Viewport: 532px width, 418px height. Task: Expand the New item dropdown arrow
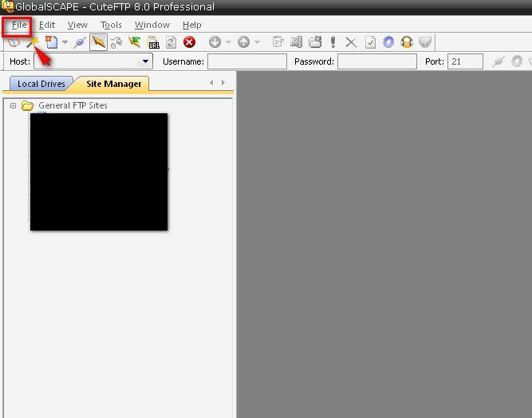[x=65, y=42]
